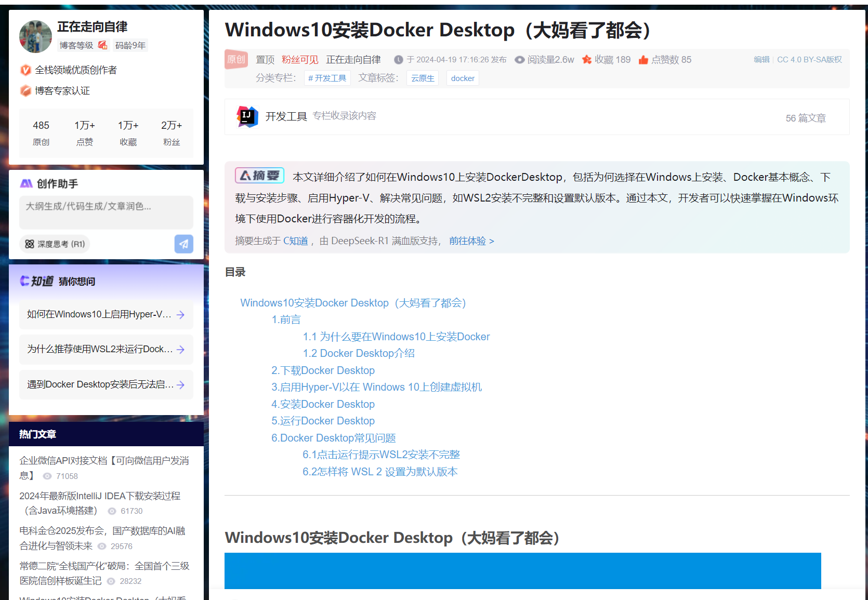Image resolution: width=868 pixels, height=600 pixels.
Task: Send the prompt with the paper-plane button
Action: tap(183, 244)
